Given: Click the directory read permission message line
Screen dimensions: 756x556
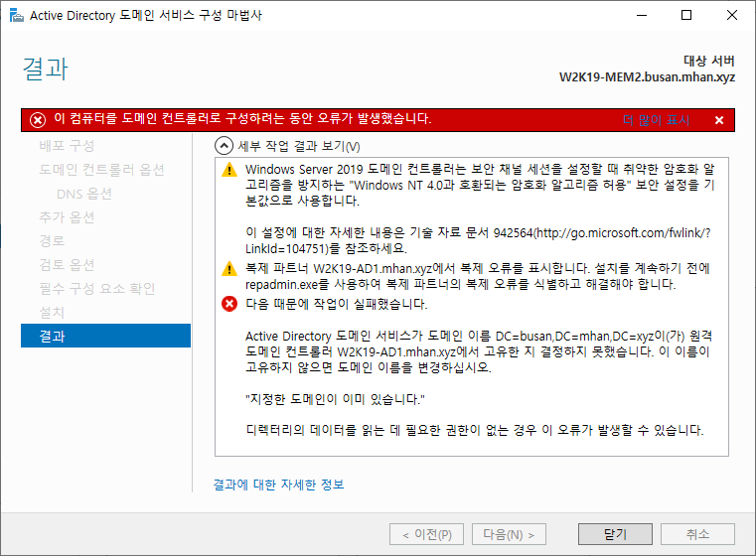Looking at the screenshot, I should point(475,430).
